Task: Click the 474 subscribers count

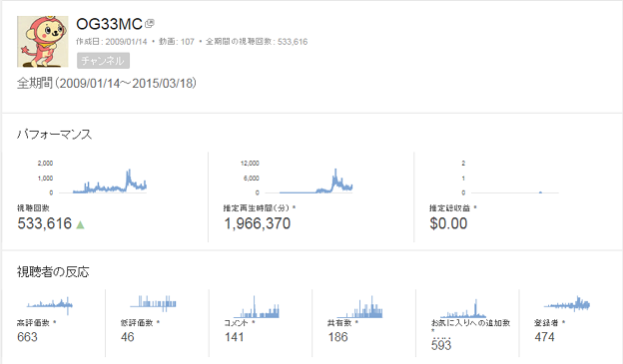Action: (544, 337)
